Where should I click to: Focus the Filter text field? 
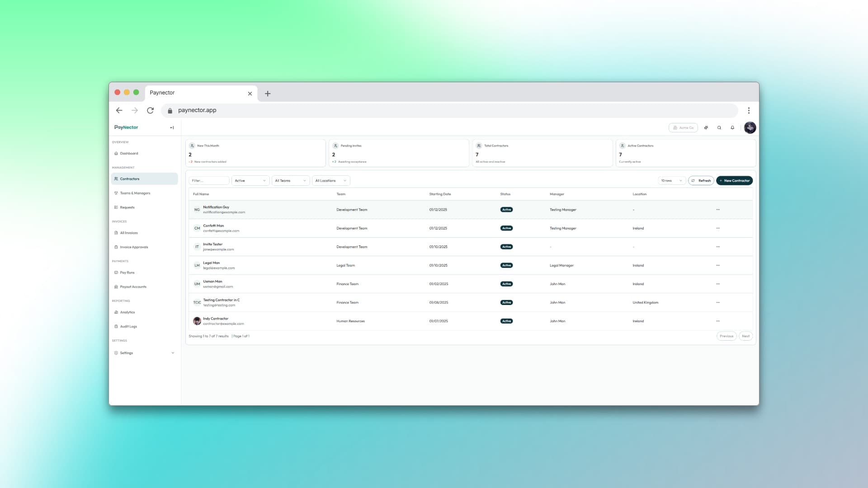coord(209,181)
